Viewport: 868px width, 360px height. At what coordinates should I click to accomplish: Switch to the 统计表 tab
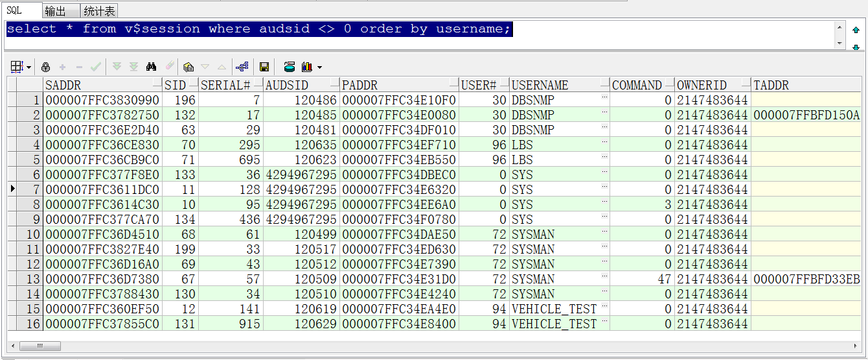(x=100, y=10)
